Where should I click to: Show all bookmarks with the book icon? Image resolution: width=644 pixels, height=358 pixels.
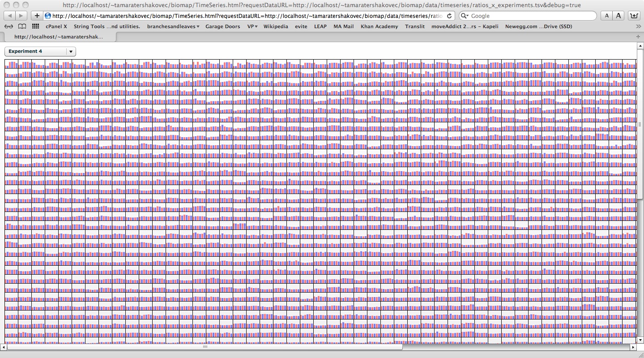tap(22, 26)
